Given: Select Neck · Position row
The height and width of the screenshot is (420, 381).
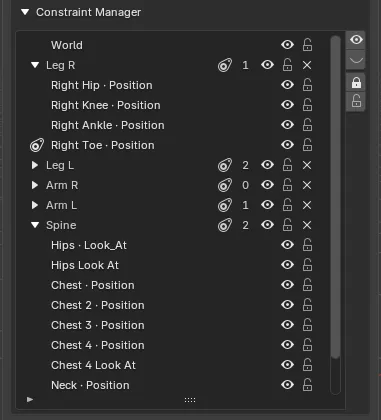Looking at the screenshot, I should click(173, 385).
